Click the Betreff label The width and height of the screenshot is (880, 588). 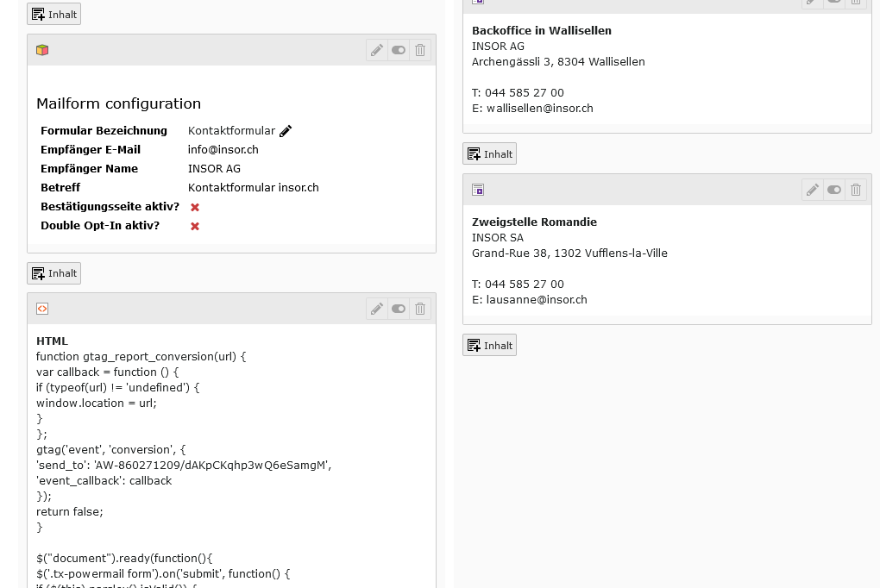(60, 187)
